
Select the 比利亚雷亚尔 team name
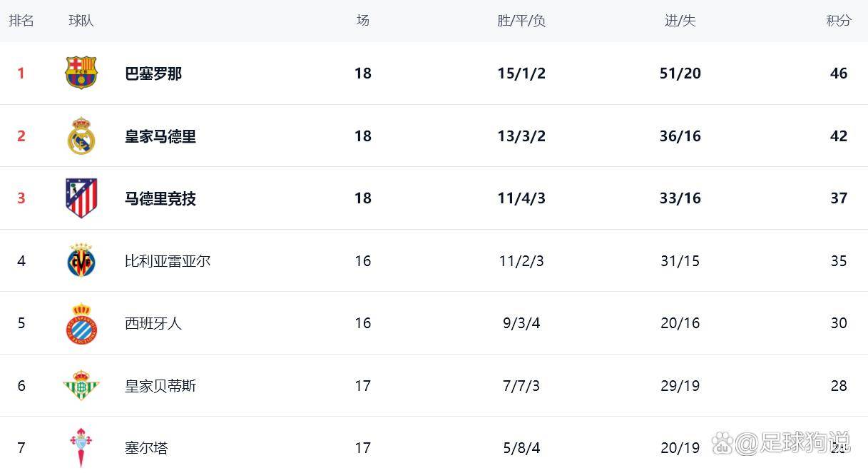(x=168, y=261)
